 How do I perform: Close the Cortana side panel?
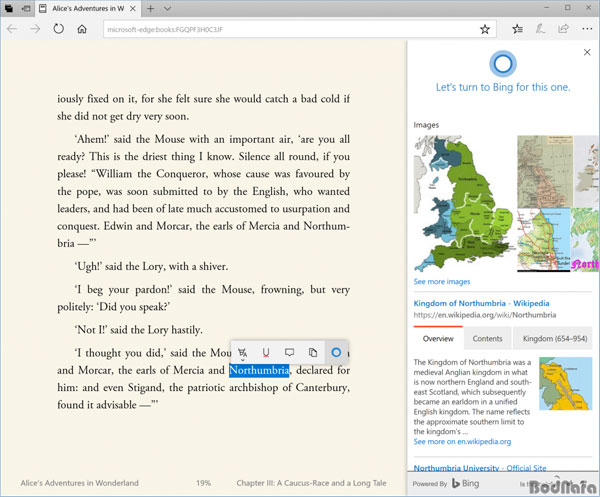(587, 52)
